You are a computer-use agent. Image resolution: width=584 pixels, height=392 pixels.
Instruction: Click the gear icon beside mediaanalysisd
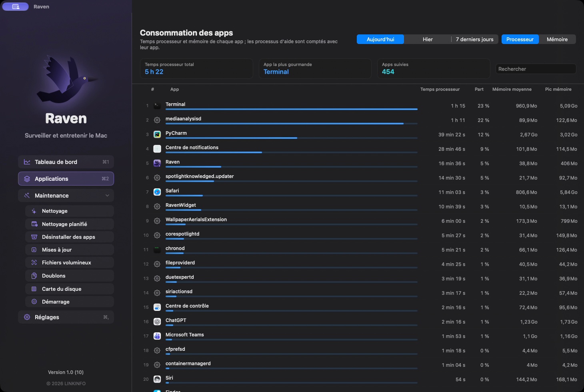(x=157, y=120)
